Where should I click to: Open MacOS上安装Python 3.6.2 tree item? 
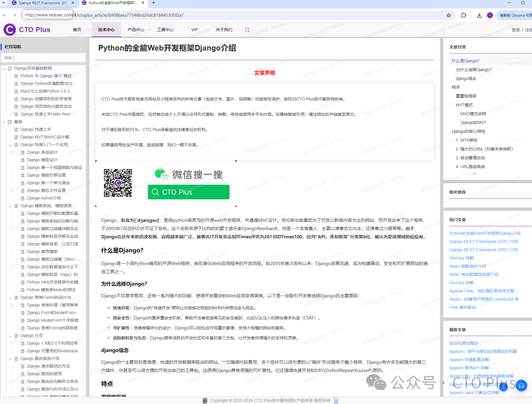click(x=46, y=91)
